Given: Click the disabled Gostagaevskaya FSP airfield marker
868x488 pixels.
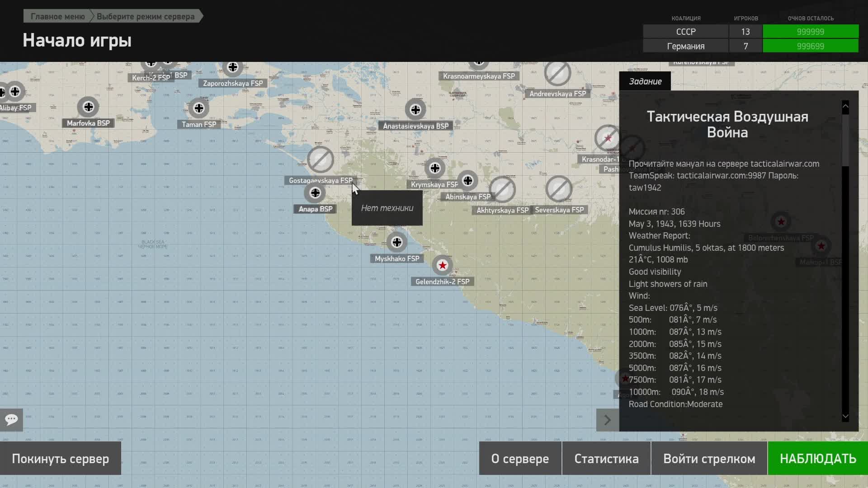Looking at the screenshot, I should click(321, 160).
